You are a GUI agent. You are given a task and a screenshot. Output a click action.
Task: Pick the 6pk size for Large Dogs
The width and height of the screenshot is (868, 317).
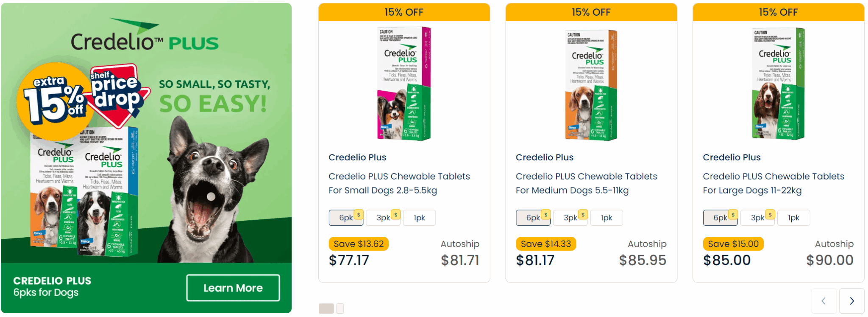point(720,218)
